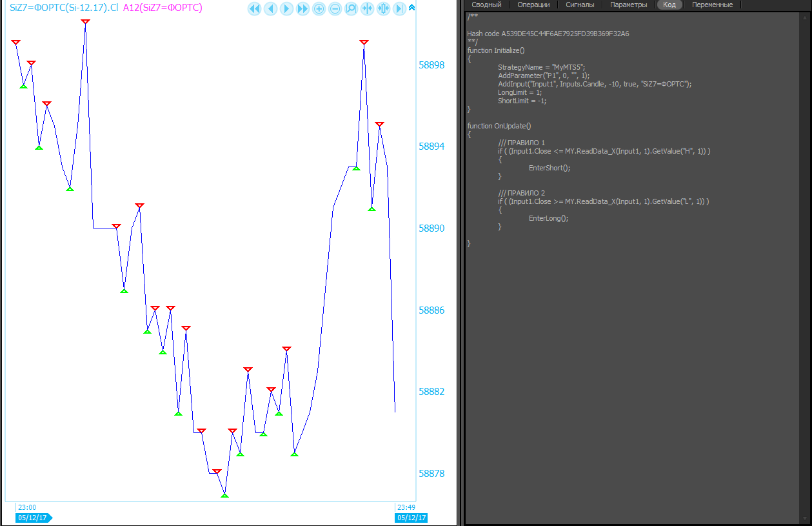Jump to the chart end

(x=399, y=8)
